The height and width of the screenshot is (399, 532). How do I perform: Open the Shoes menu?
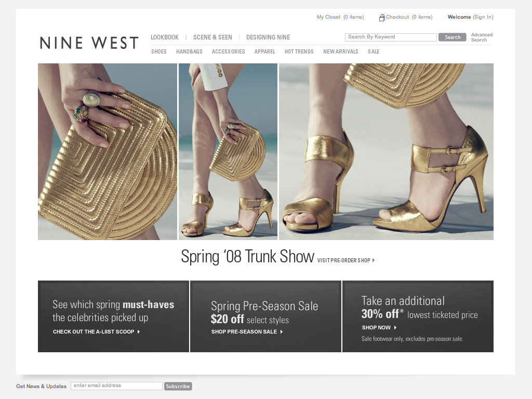[x=159, y=51]
